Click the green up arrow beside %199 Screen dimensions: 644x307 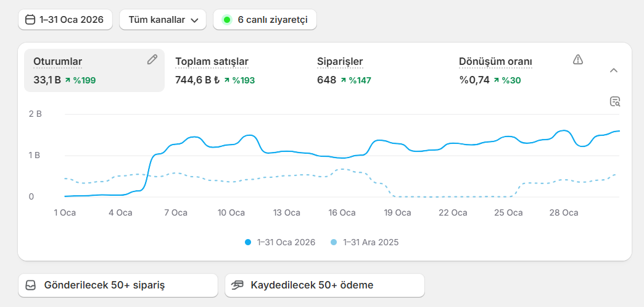click(x=68, y=80)
